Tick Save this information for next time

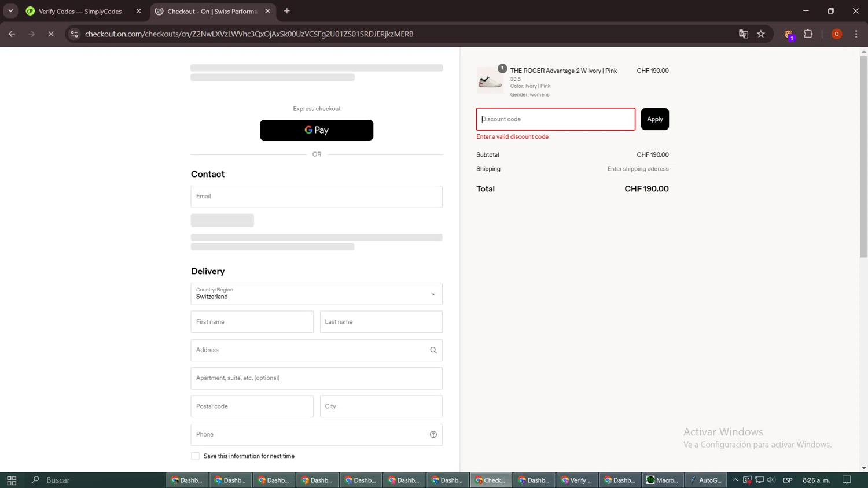click(196, 456)
